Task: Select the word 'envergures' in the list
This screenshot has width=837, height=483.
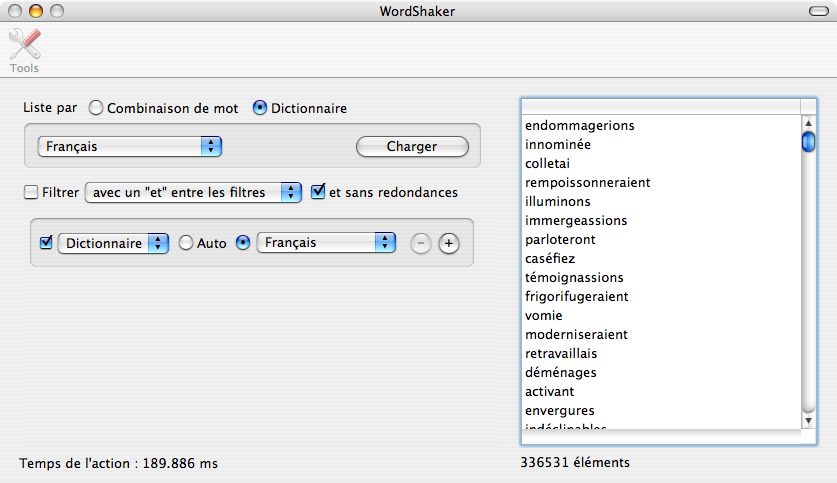Action: [559, 410]
